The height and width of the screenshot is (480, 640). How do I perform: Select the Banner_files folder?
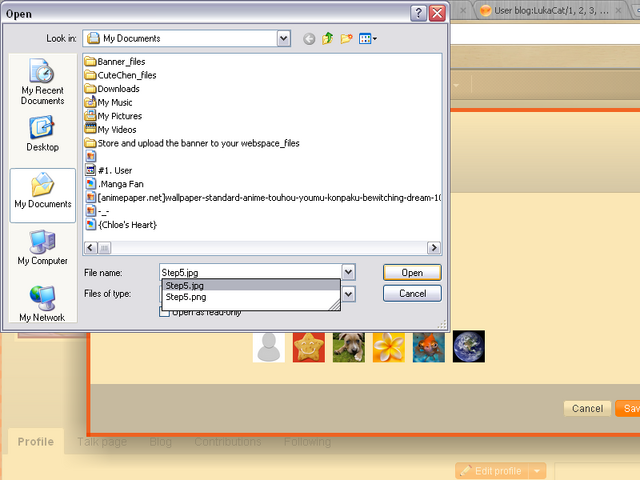(x=115, y=62)
